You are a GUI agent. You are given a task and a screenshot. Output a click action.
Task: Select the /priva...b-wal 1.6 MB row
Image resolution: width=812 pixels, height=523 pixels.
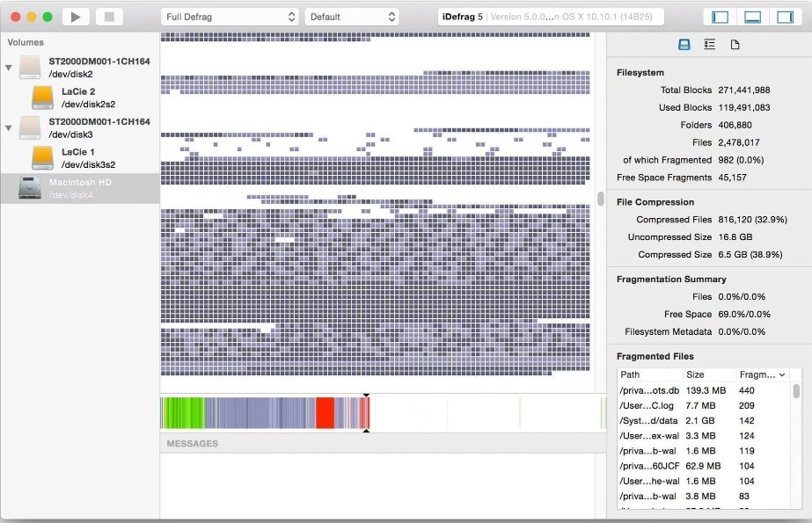(705, 451)
